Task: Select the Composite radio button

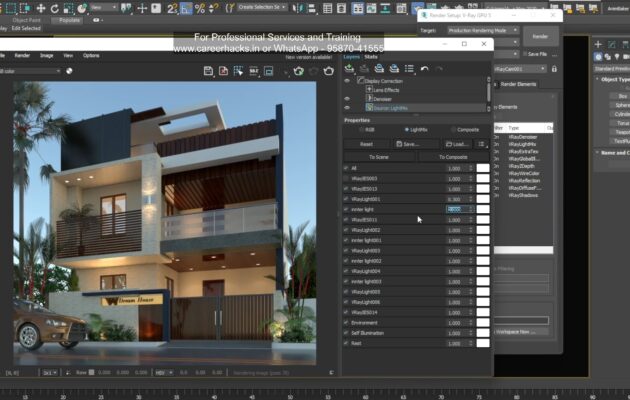Action: 452,130
